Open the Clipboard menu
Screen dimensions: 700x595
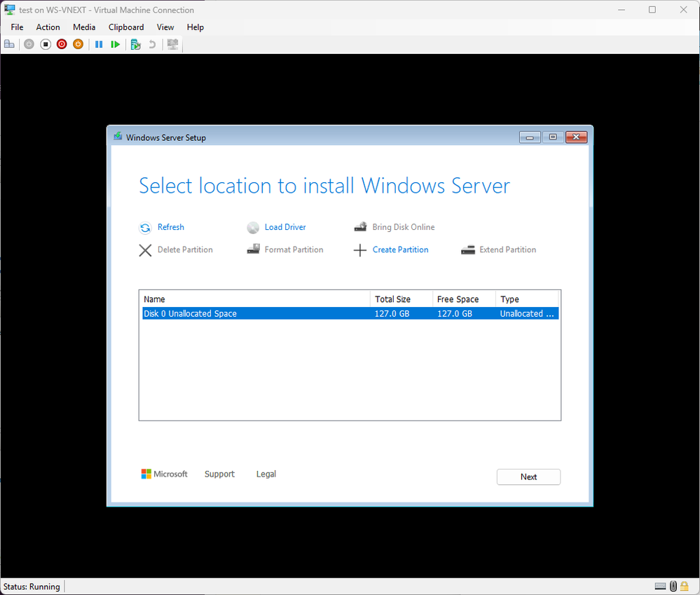point(126,27)
